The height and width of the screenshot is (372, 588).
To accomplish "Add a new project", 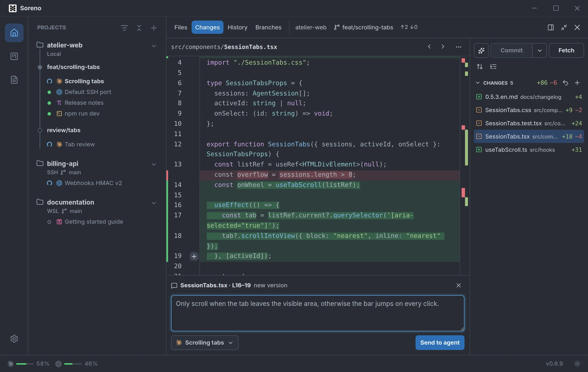I will click(x=154, y=28).
